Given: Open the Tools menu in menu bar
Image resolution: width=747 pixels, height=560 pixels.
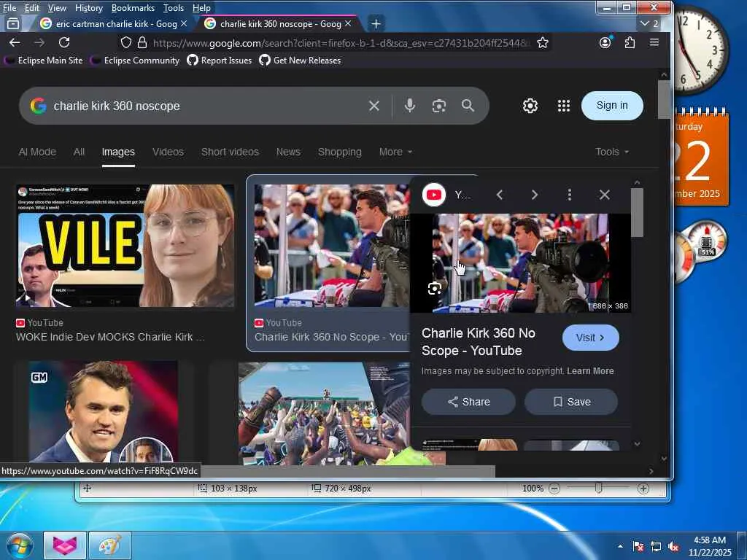Looking at the screenshot, I should point(174,7).
